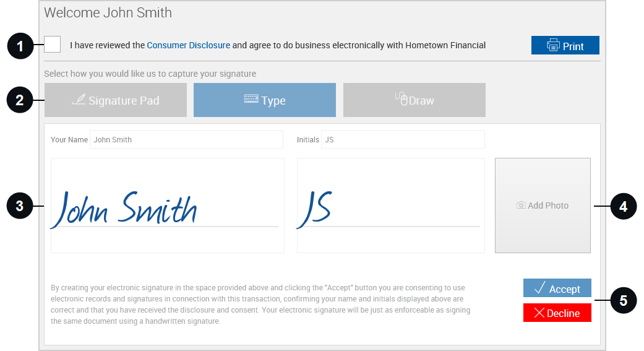The image size is (644, 351).
Task: Click the mouse icon on Draw
Action: pos(401,98)
